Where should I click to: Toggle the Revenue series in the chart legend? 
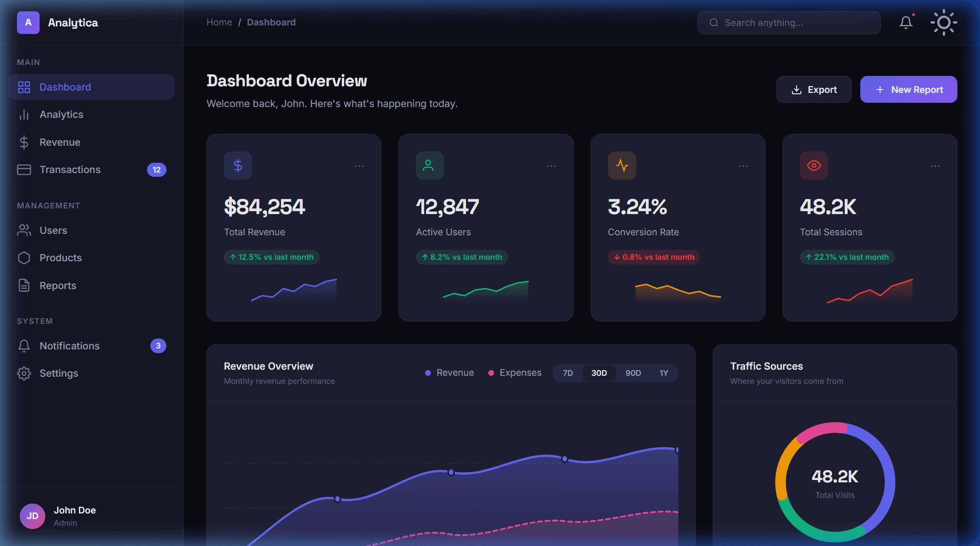tap(449, 372)
